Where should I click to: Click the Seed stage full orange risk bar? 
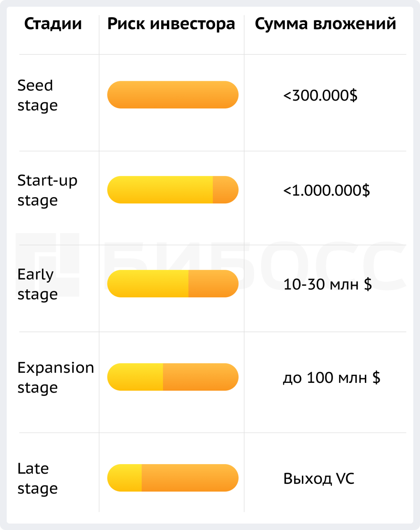point(173,95)
